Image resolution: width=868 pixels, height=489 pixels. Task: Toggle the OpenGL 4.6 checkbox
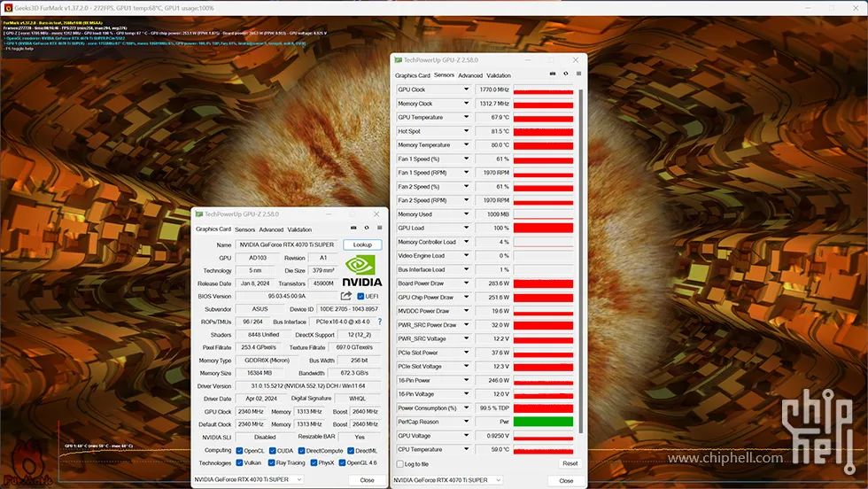click(x=342, y=463)
